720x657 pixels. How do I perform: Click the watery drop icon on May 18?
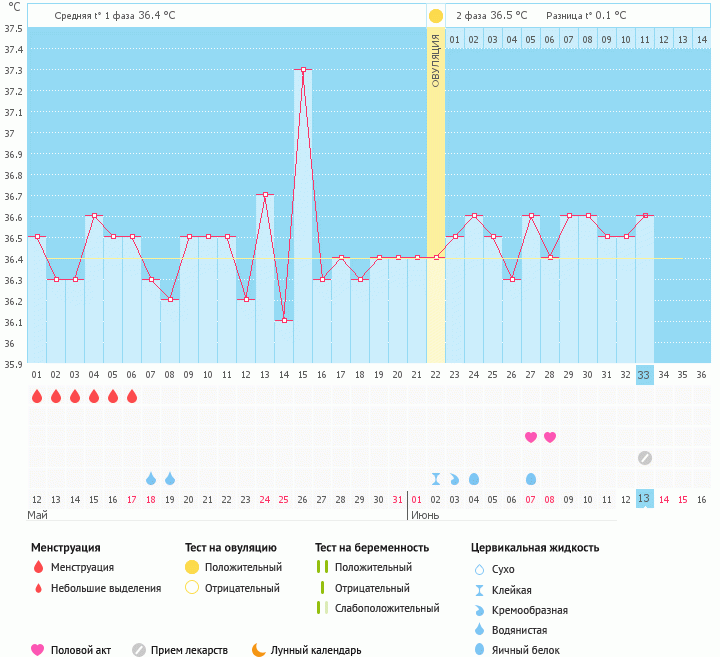click(x=151, y=479)
